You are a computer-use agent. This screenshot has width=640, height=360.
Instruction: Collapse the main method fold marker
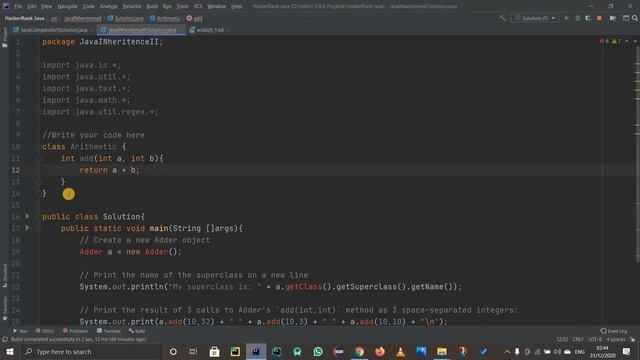coord(39,229)
